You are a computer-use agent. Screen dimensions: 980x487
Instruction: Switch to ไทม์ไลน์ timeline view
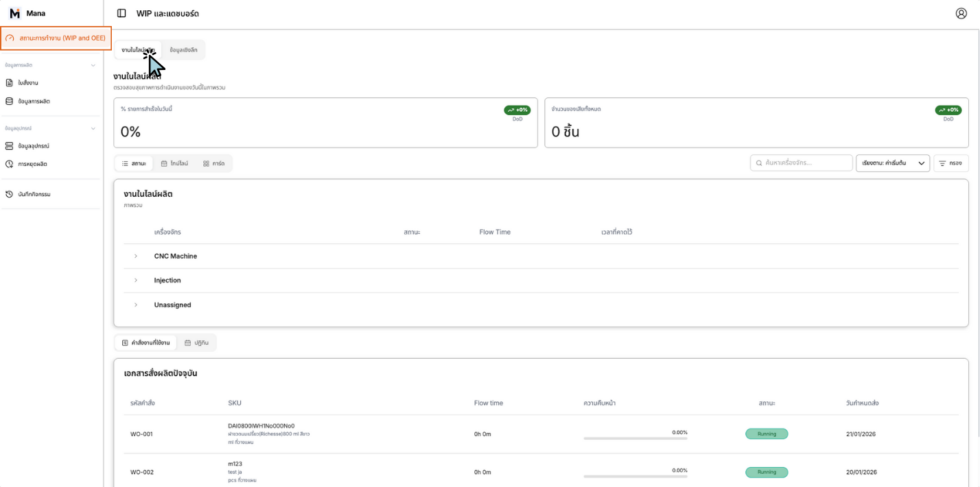pos(174,164)
